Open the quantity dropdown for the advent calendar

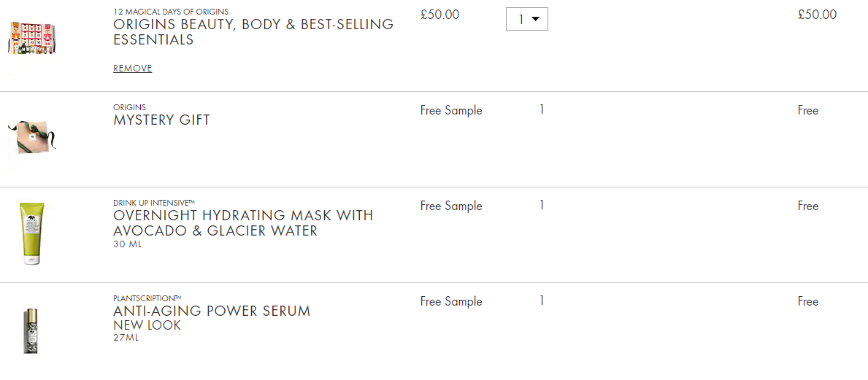point(527,20)
